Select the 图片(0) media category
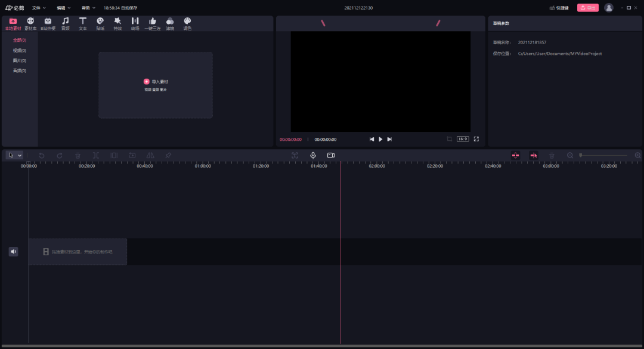644x349 pixels. 19,60
